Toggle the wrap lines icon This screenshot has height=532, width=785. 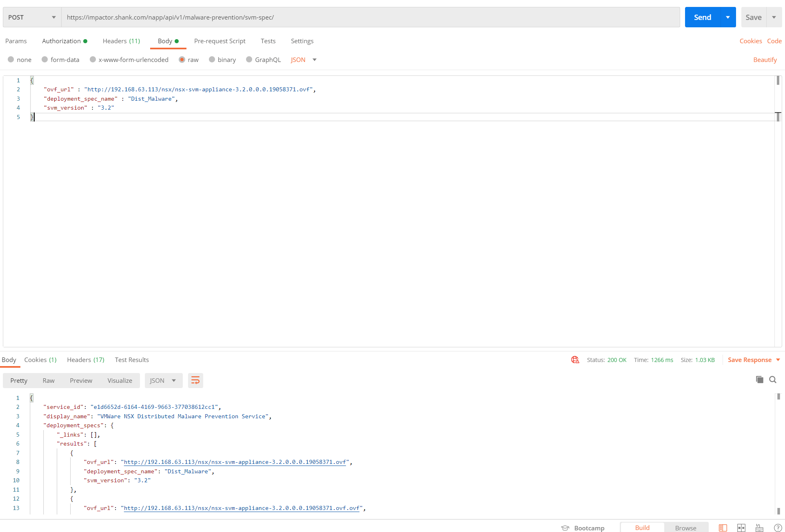pos(195,380)
